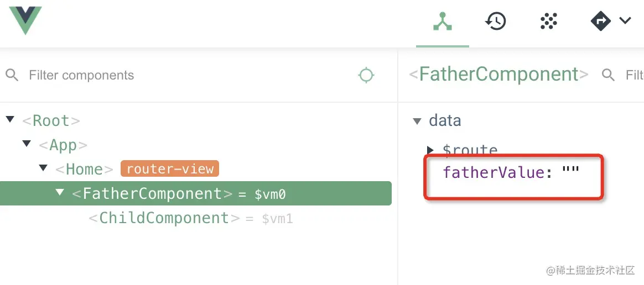The image size is (644, 285).
Task: Click the Vue logo
Action: pyautogui.click(x=25, y=20)
